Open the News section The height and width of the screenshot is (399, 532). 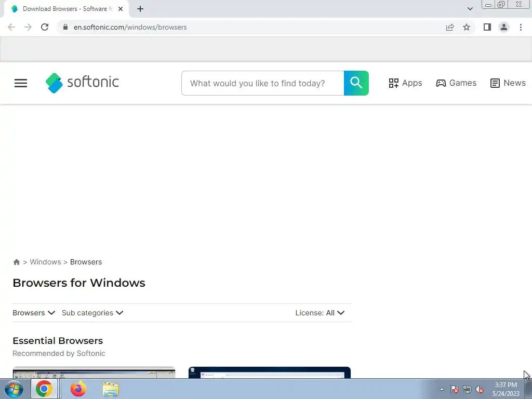click(x=508, y=83)
